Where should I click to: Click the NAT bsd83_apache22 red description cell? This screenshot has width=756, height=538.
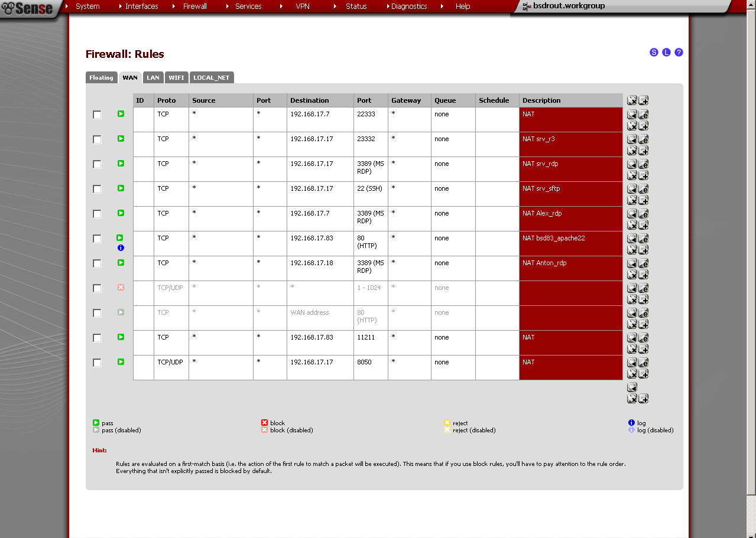pyautogui.click(x=570, y=243)
